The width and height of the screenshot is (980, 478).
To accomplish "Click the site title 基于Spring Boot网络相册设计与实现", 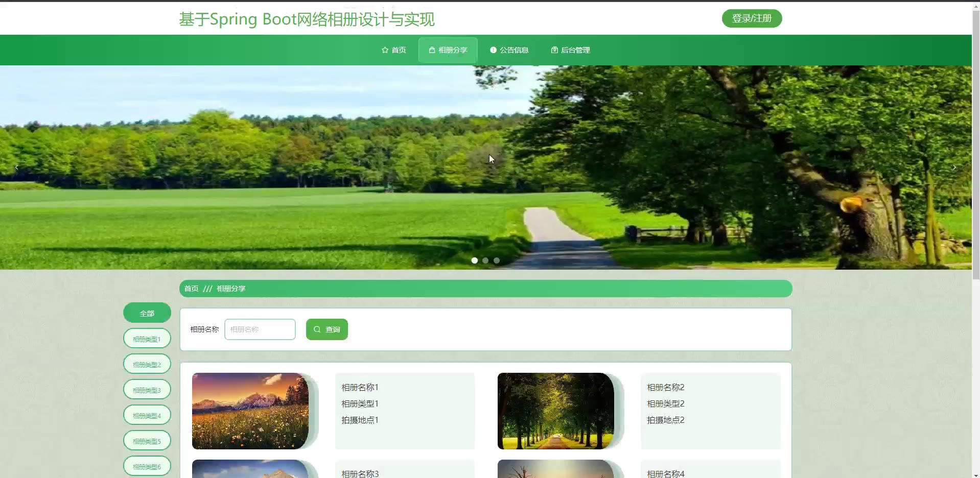I will point(307,19).
